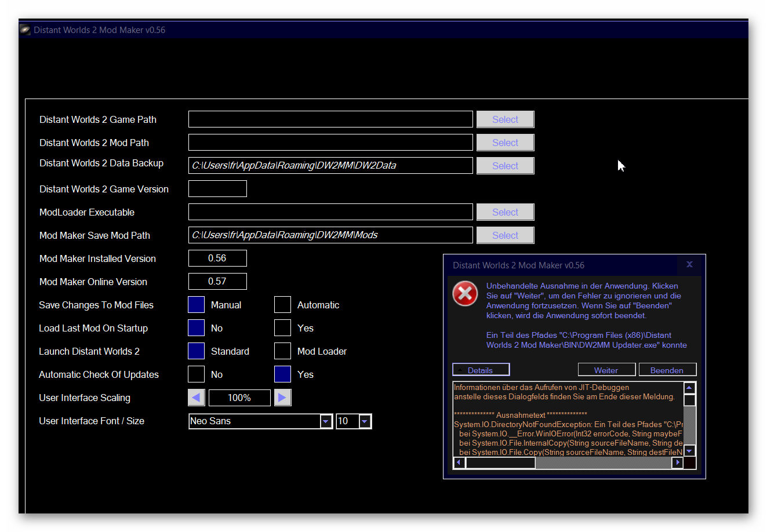The image size is (767, 532).
Task: Collapse the error Details section
Action: [x=481, y=370]
